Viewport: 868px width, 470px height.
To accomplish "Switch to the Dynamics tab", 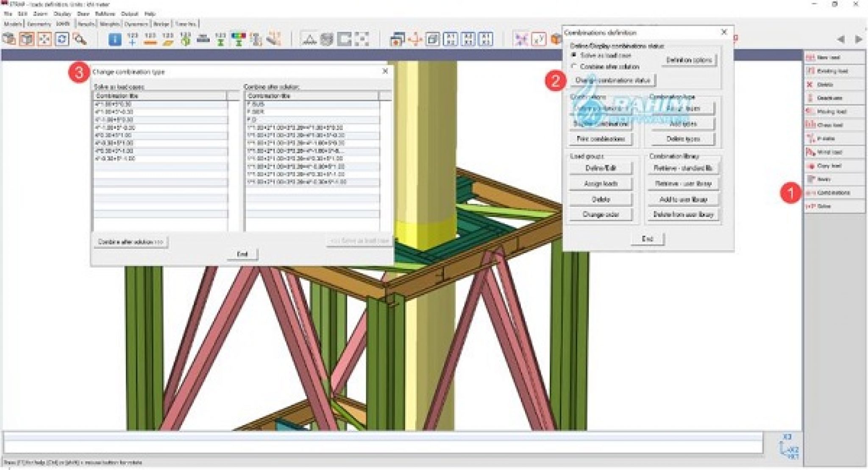I will 135,24.
